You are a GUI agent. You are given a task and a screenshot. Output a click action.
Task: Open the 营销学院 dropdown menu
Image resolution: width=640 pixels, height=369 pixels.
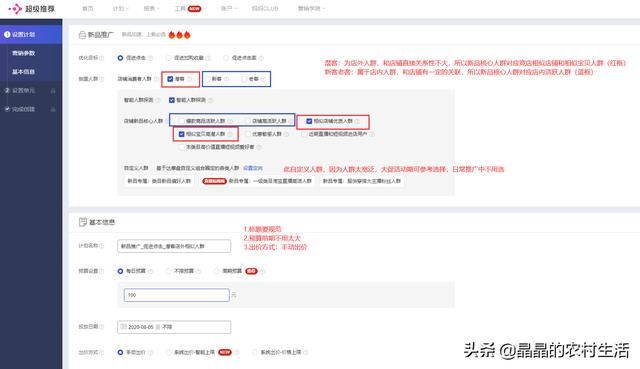pyautogui.click(x=311, y=9)
